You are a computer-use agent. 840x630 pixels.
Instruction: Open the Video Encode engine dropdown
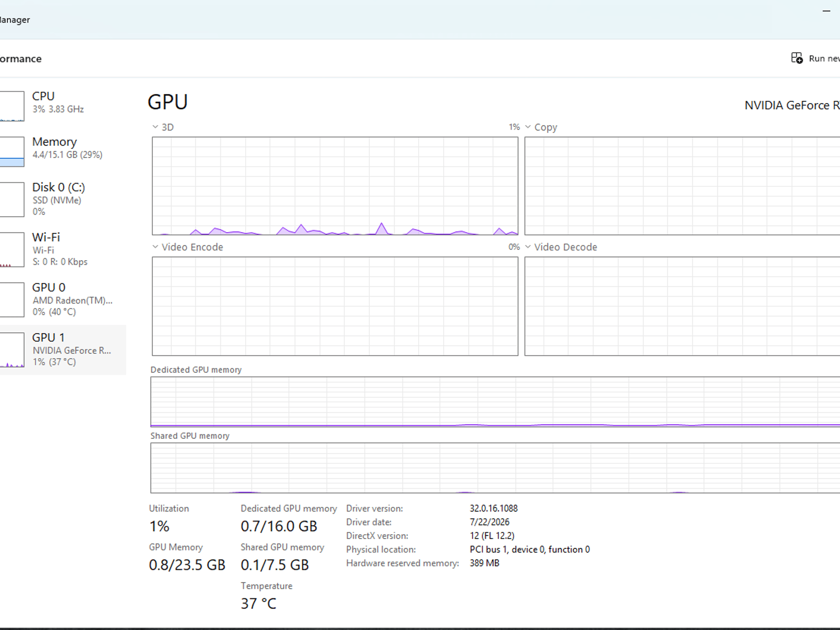(x=155, y=247)
